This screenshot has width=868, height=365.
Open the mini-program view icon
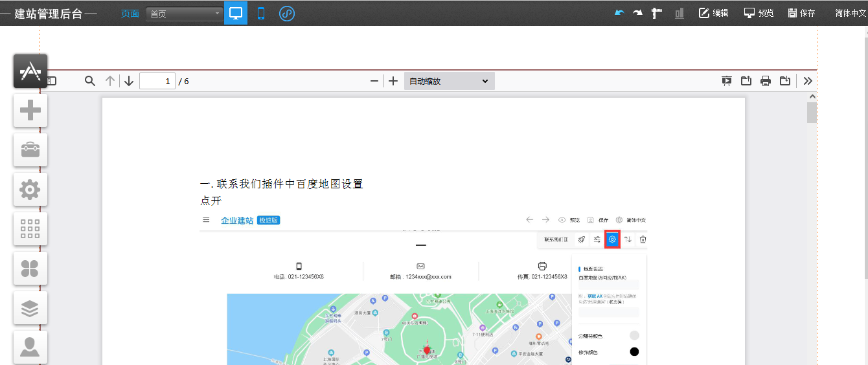(287, 13)
